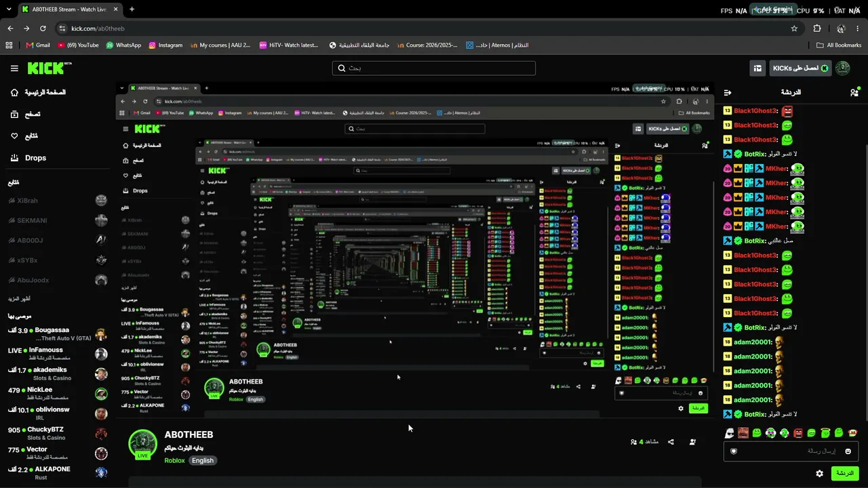Share the AB0THEEB stream via share icon
The width and height of the screenshot is (868, 488).
tap(671, 442)
